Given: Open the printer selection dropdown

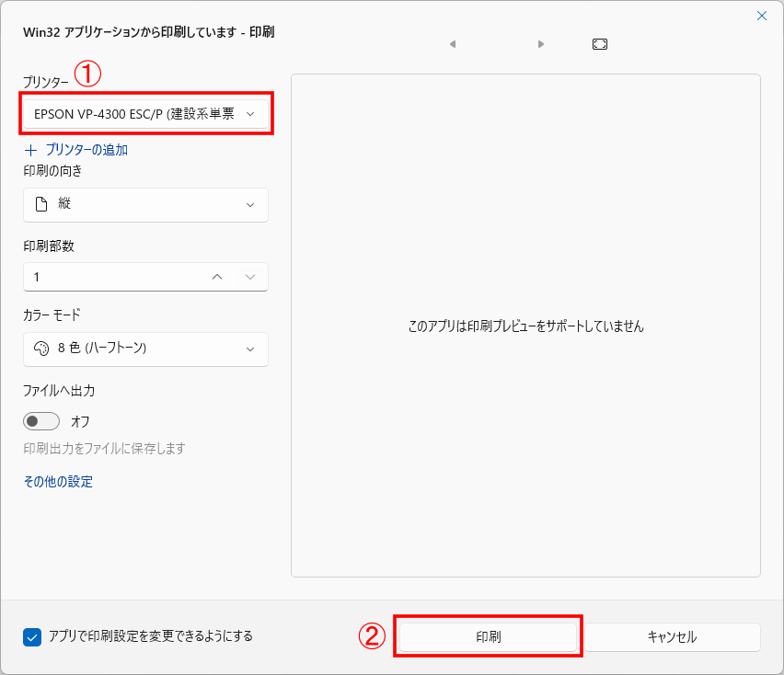Looking at the screenshot, I should (x=144, y=113).
